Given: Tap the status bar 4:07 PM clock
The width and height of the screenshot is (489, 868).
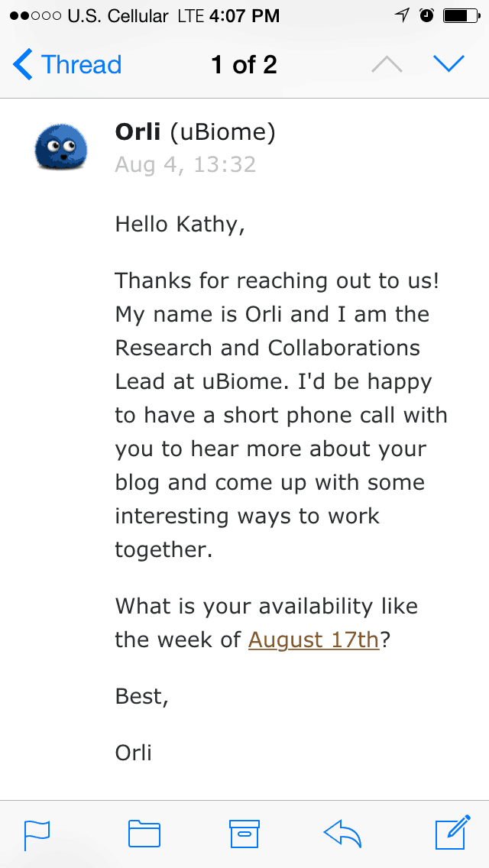Looking at the screenshot, I should click(x=244, y=16).
